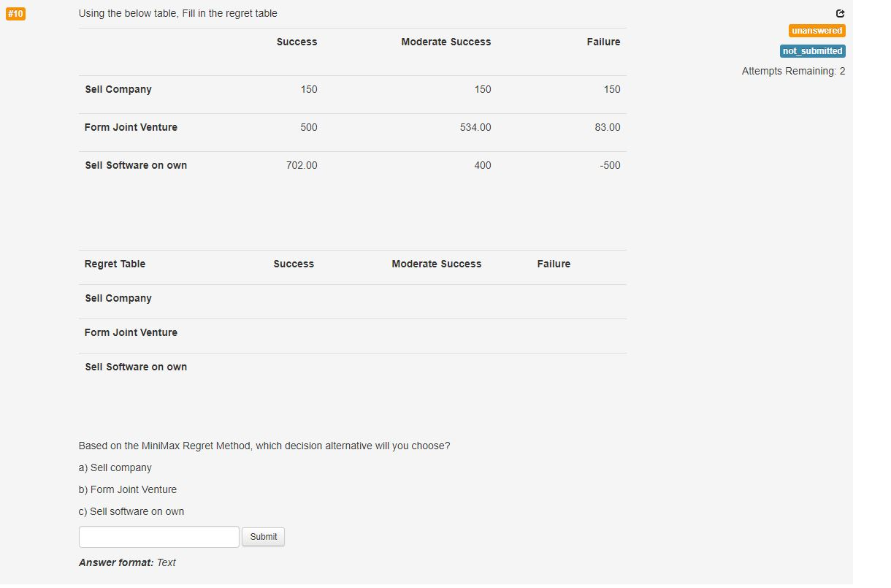Click the 'Failure' header in Regret Table
891x588 pixels.
[554, 264]
